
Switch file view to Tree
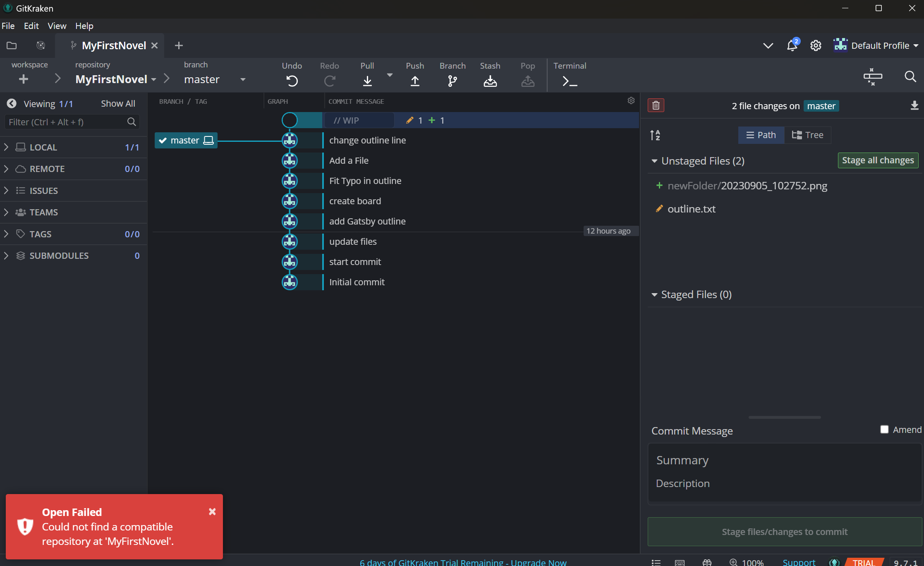pyautogui.click(x=807, y=135)
